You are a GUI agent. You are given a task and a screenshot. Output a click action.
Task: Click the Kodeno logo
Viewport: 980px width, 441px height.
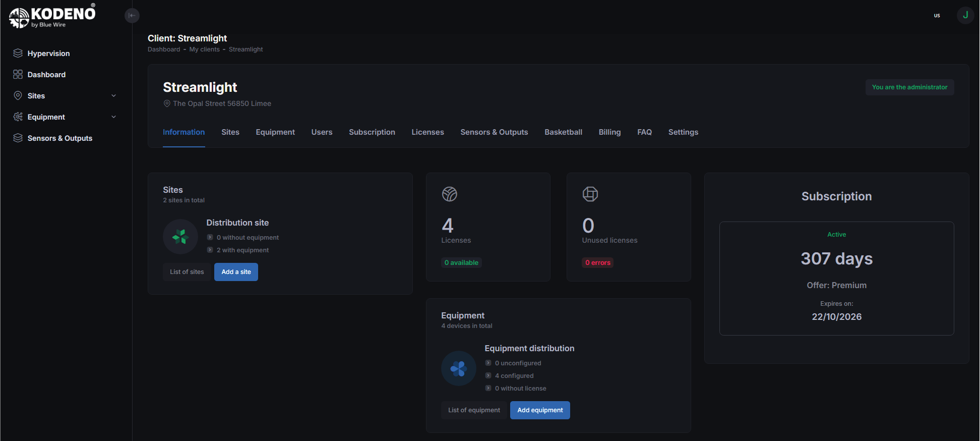[52, 16]
